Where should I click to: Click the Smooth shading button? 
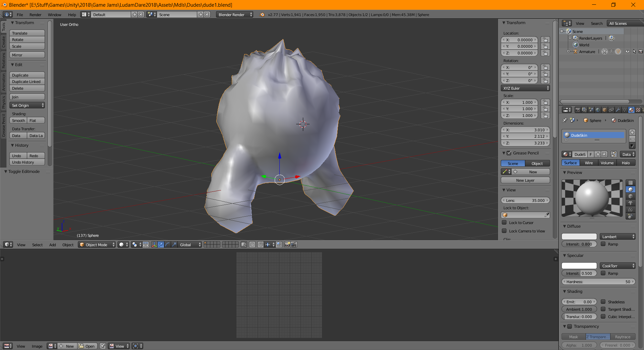pos(18,120)
